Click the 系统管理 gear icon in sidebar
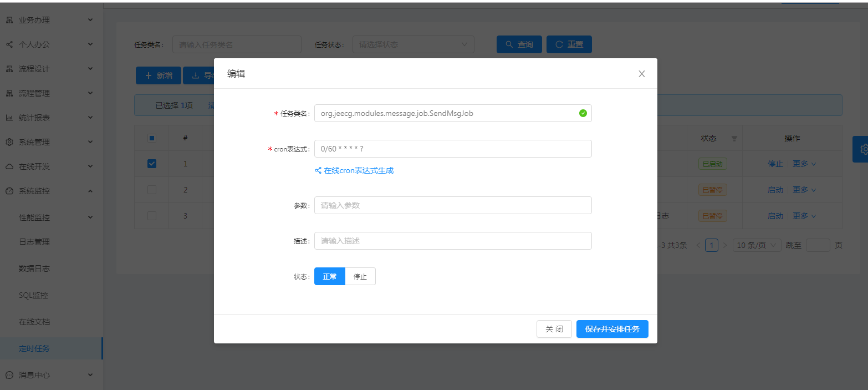The width and height of the screenshot is (868, 390). pos(9,142)
